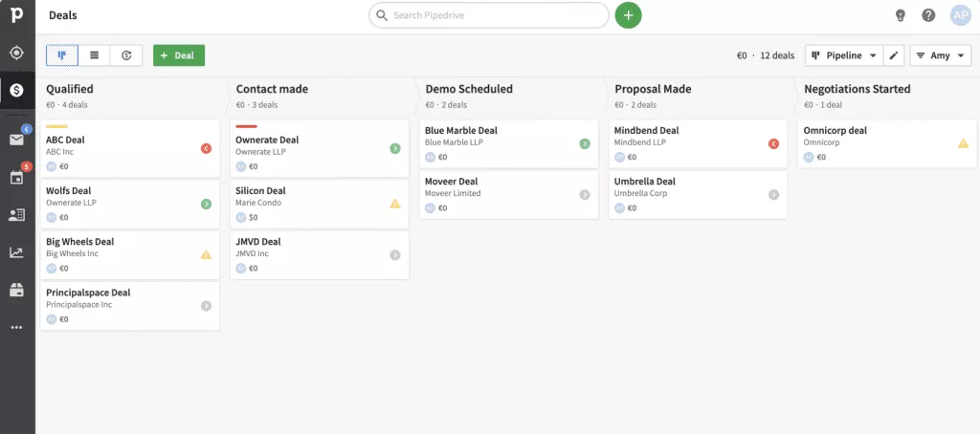The height and width of the screenshot is (434, 980).
Task: Open Insights chart icon in sidebar
Action: (16, 252)
